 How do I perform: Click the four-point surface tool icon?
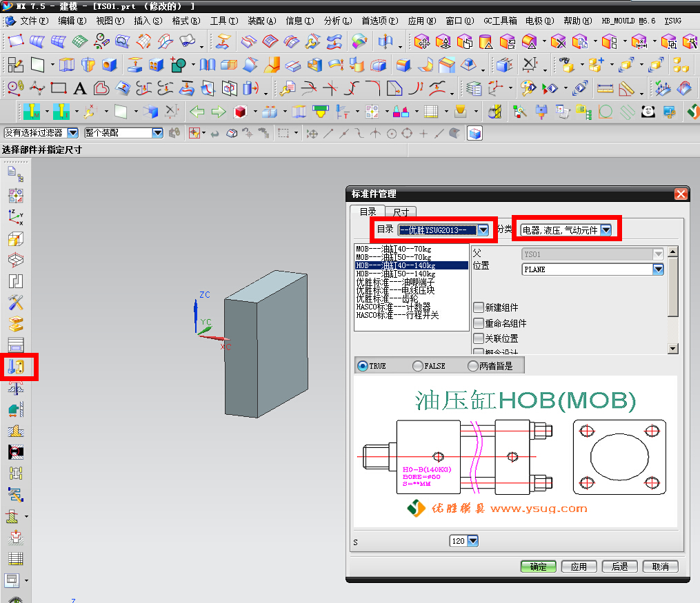[16, 41]
